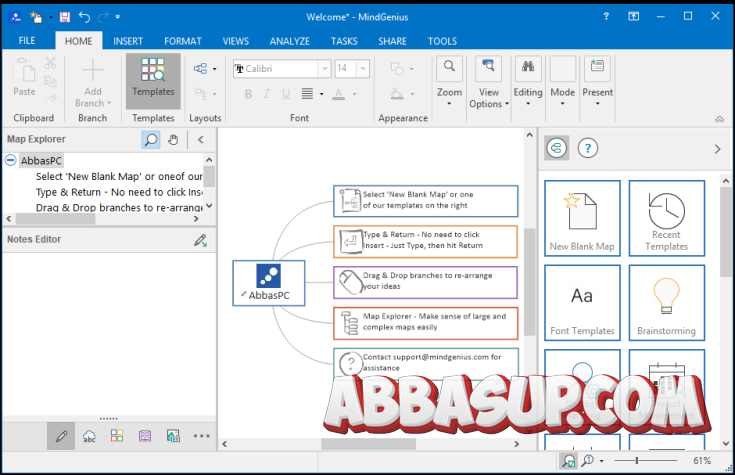Click the New Map star icon in the title bar
Image resolution: width=735 pixels, height=475 pixels.
click(36, 17)
